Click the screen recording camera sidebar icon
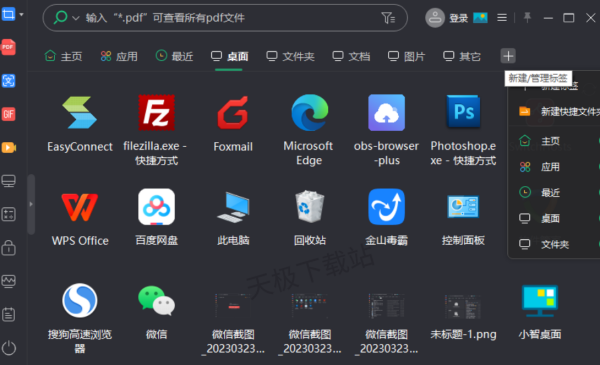The height and width of the screenshot is (365, 600). (x=8, y=147)
